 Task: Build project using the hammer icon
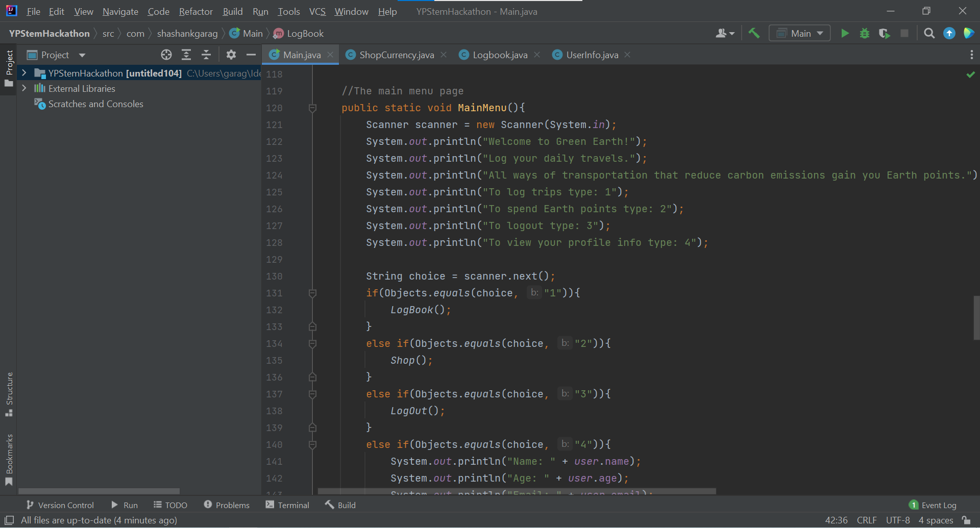point(754,34)
